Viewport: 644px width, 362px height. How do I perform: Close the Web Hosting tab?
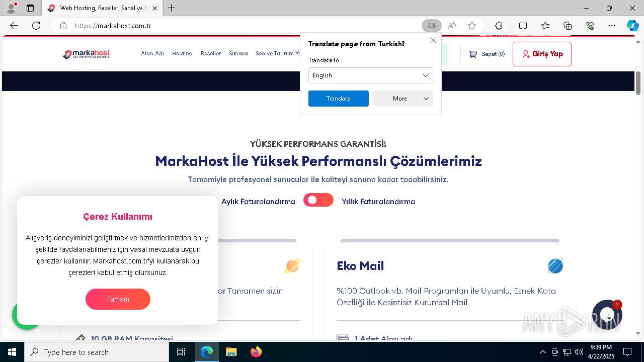point(154,8)
